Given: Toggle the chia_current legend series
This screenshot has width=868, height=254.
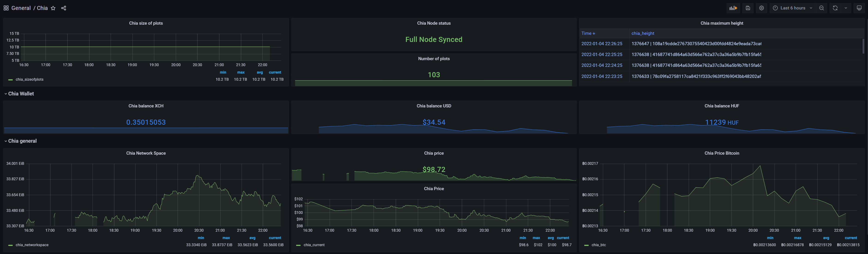Looking at the screenshot, I should pyautogui.click(x=314, y=245).
